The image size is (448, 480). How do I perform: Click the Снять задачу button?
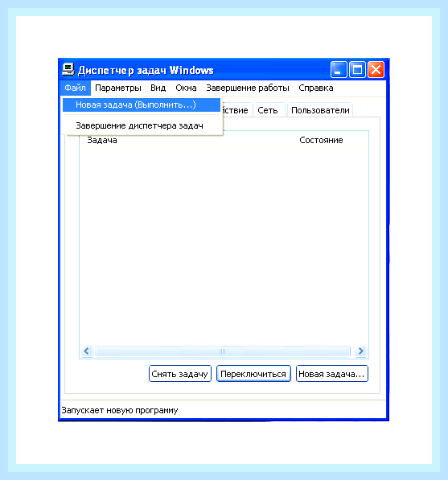tap(180, 374)
